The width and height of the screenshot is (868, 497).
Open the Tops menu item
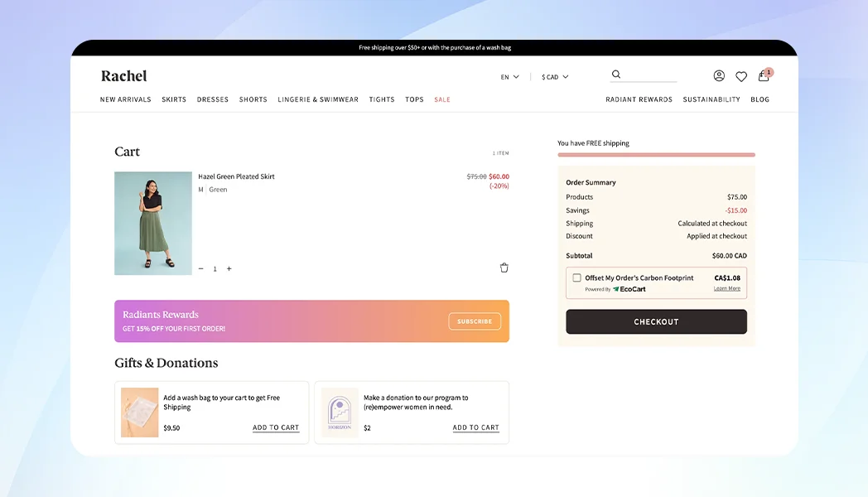[414, 99]
